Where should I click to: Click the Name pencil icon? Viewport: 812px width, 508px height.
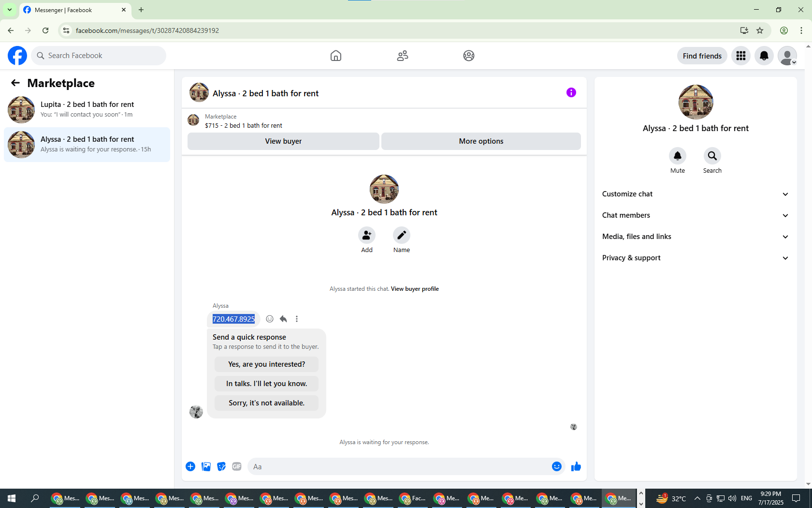pos(402,235)
